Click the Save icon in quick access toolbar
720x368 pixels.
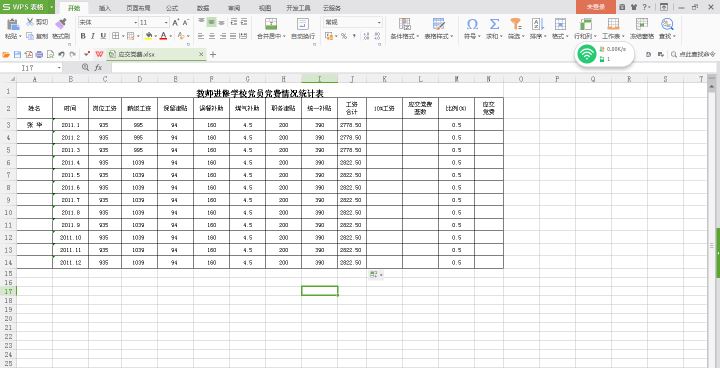pyautogui.click(x=17, y=54)
